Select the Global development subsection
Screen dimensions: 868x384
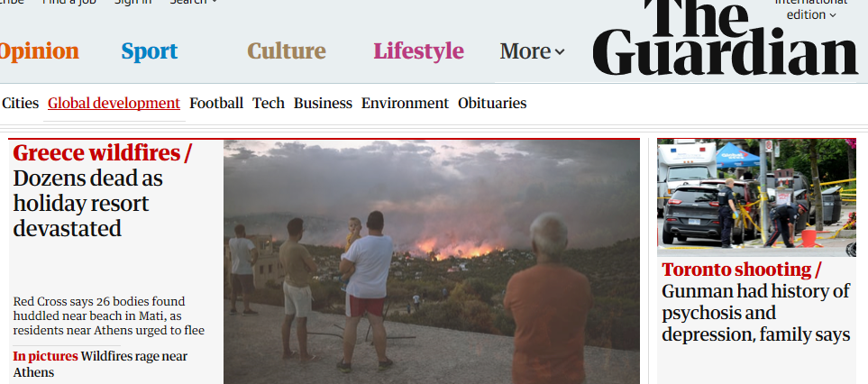[114, 104]
